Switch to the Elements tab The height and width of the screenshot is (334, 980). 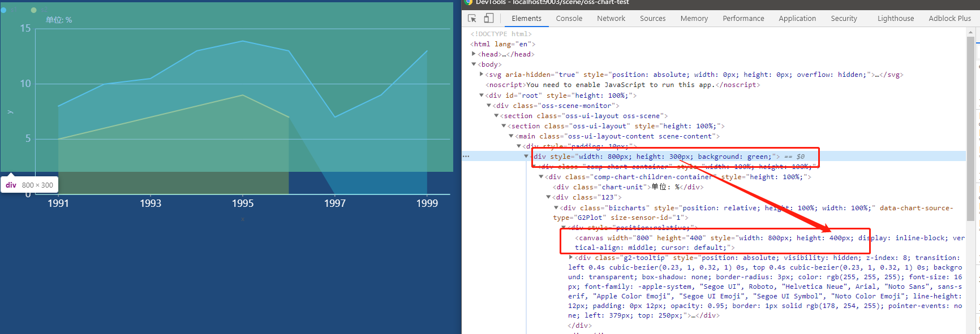tap(526, 19)
